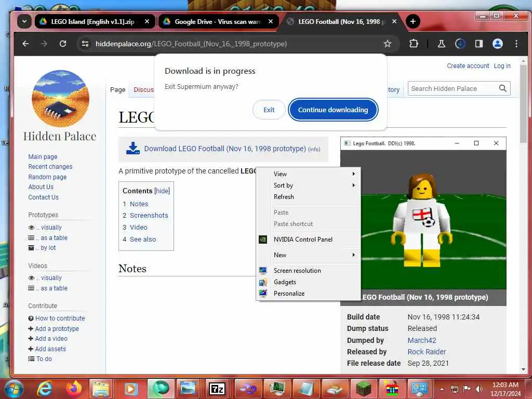Click the page vertical scrollbar thumb
The height and width of the screenshot is (399, 532).
click(523, 103)
